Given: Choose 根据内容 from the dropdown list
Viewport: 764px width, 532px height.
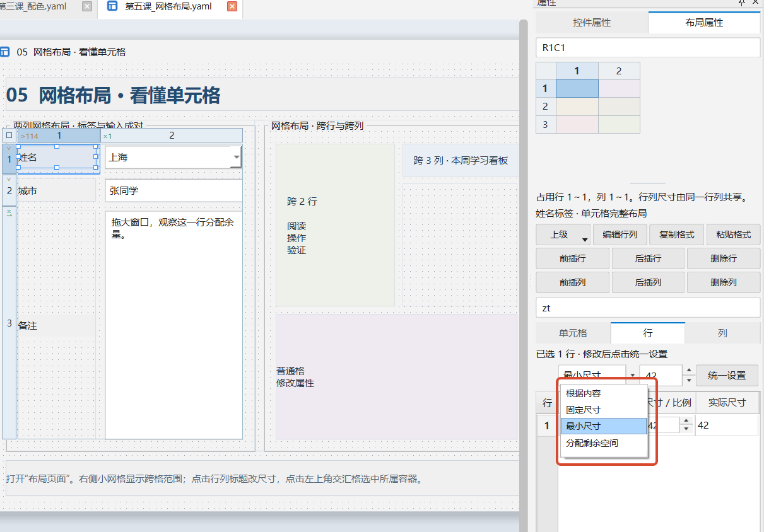Looking at the screenshot, I should coord(604,393).
